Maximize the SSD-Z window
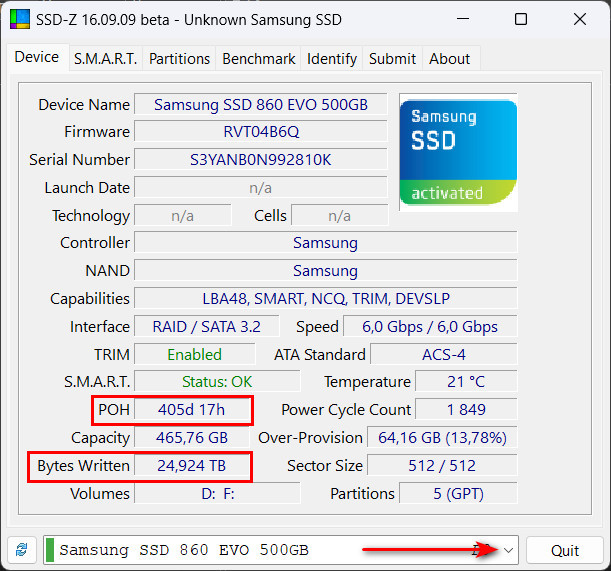Screen dimensions: 611x571 [x=521, y=19]
